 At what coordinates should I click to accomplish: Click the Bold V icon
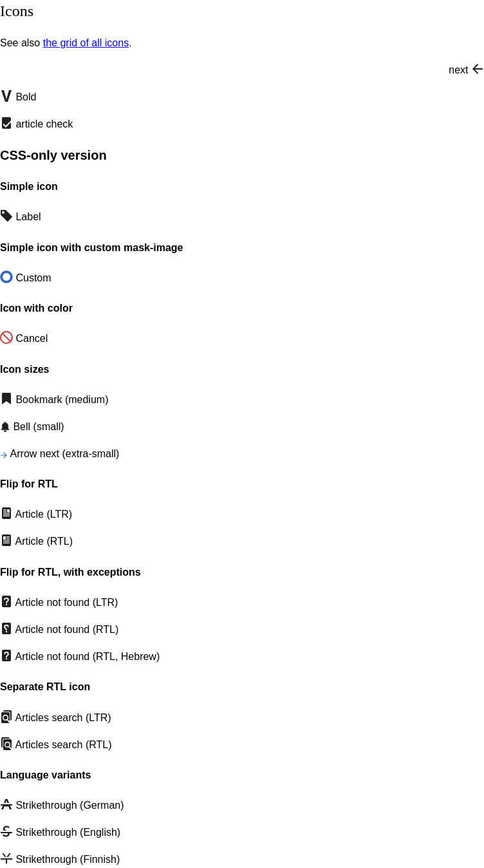click(6, 96)
